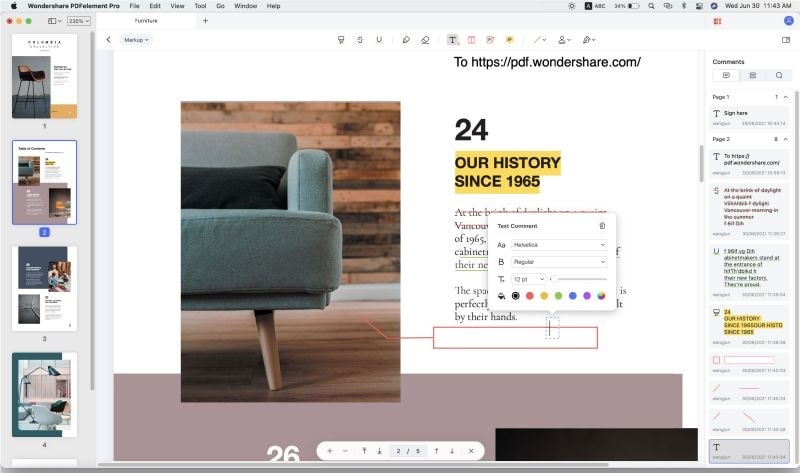Open the Markup mode button
This screenshot has width=800, height=473.
coord(136,40)
